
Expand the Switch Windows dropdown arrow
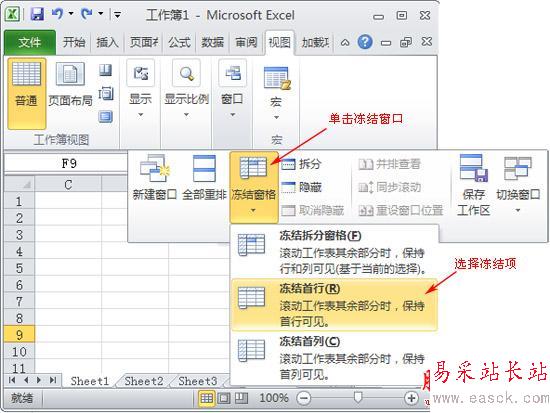[x=518, y=211]
